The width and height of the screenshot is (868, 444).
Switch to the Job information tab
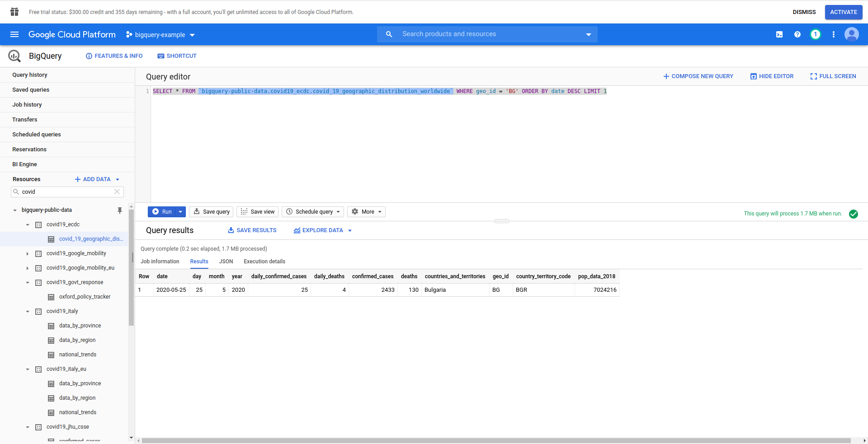[160, 262]
